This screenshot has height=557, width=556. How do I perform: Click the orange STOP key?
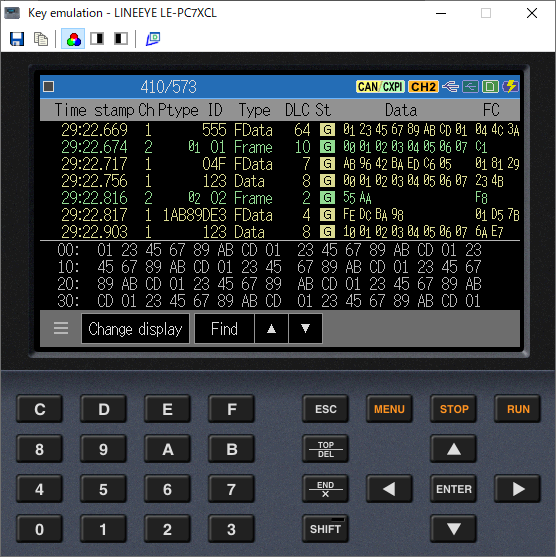click(x=454, y=409)
